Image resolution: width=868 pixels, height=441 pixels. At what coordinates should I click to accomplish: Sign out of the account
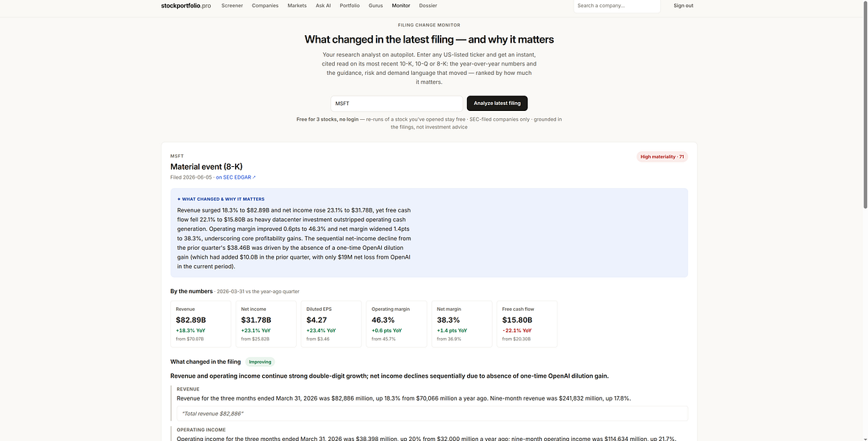pyautogui.click(x=683, y=6)
